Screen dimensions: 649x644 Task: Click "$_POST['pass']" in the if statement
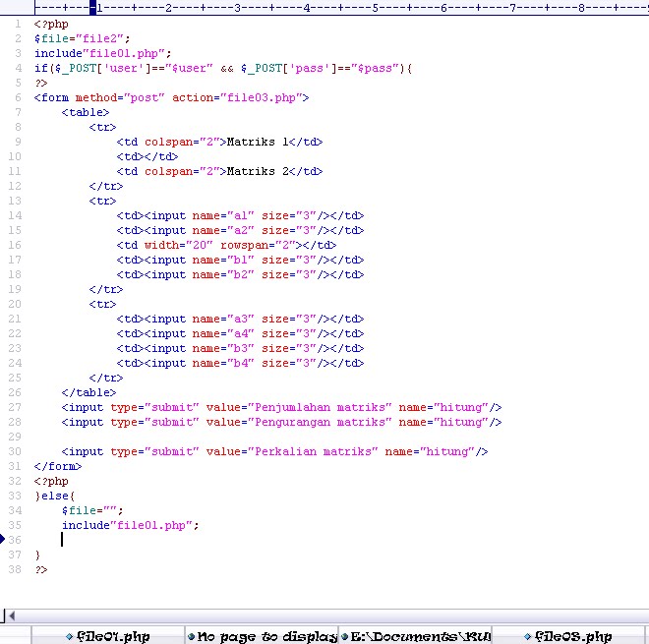pyautogui.click(x=289, y=68)
